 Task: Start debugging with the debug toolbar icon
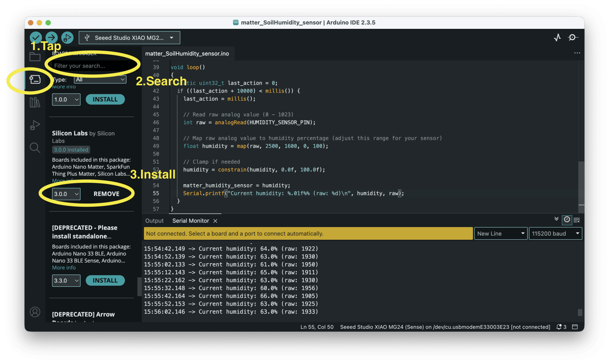(67, 37)
